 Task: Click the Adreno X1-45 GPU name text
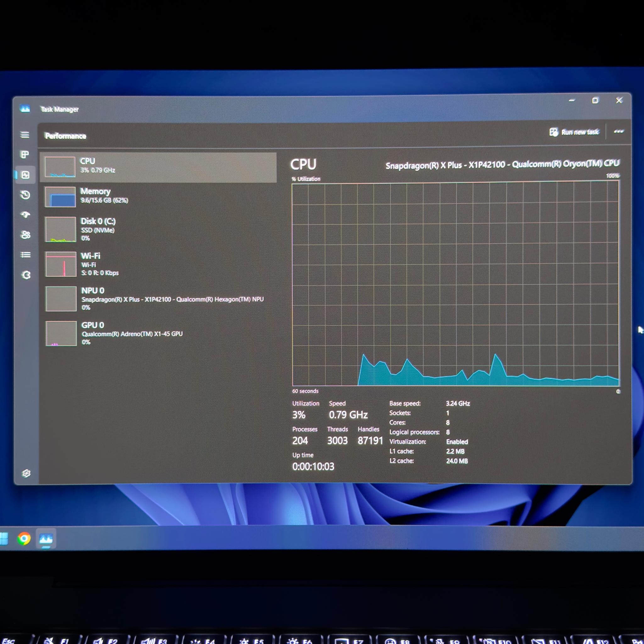point(132,334)
